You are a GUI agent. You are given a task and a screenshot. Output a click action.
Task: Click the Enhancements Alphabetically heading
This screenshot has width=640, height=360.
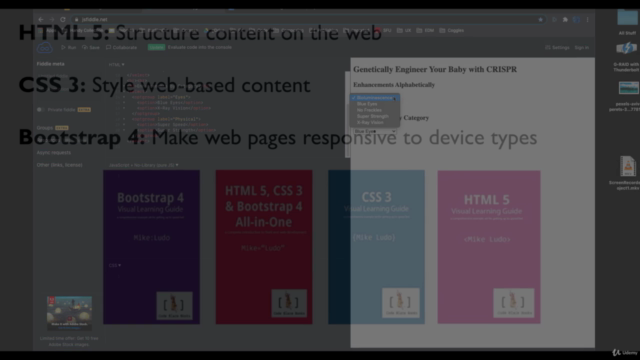(x=394, y=85)
